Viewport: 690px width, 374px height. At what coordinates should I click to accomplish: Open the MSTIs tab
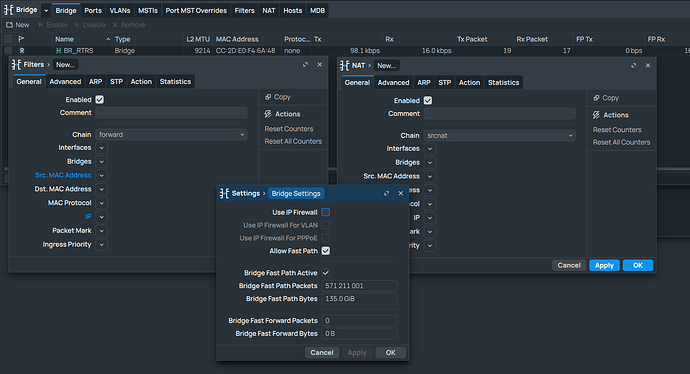pyautogui.click(x=148, y=11)
